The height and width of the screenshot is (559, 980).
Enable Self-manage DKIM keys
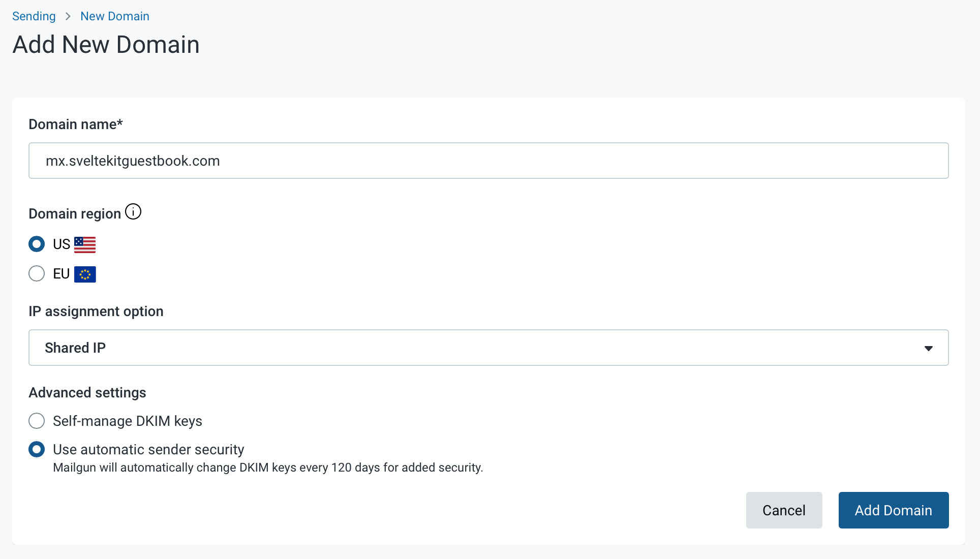click(36, 421)
